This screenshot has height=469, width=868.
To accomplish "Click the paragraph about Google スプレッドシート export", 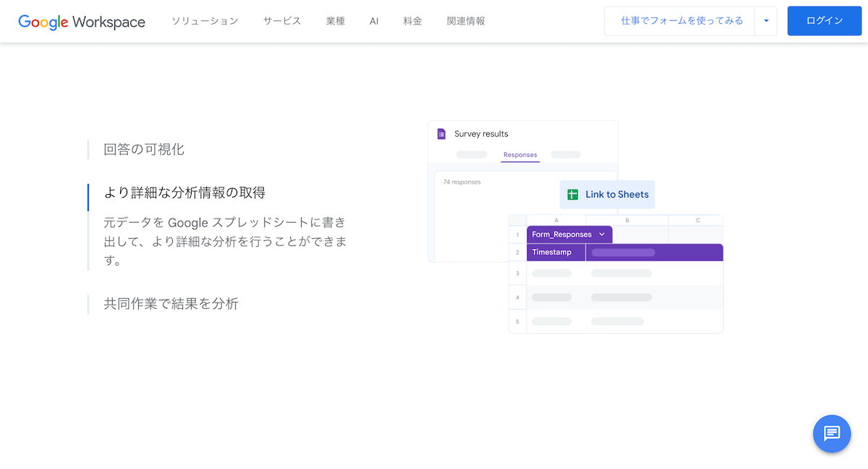I will pyautogui.click(x=225, y=241).
